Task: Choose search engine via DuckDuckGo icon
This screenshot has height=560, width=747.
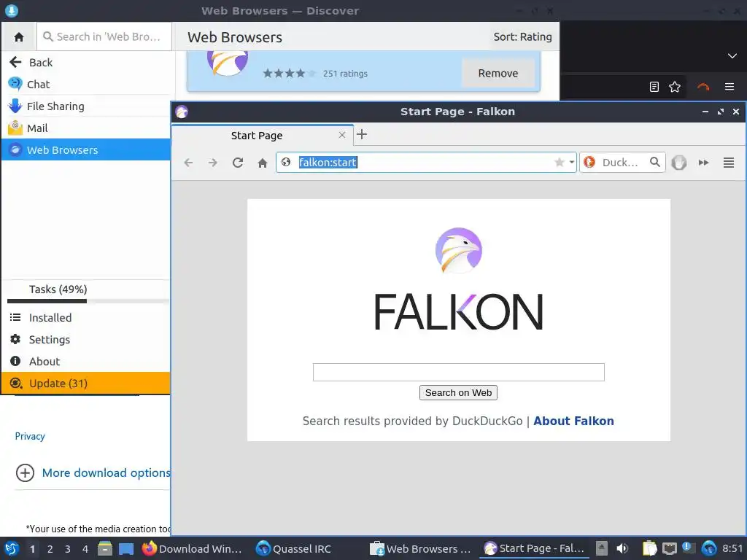Action: 589,163
